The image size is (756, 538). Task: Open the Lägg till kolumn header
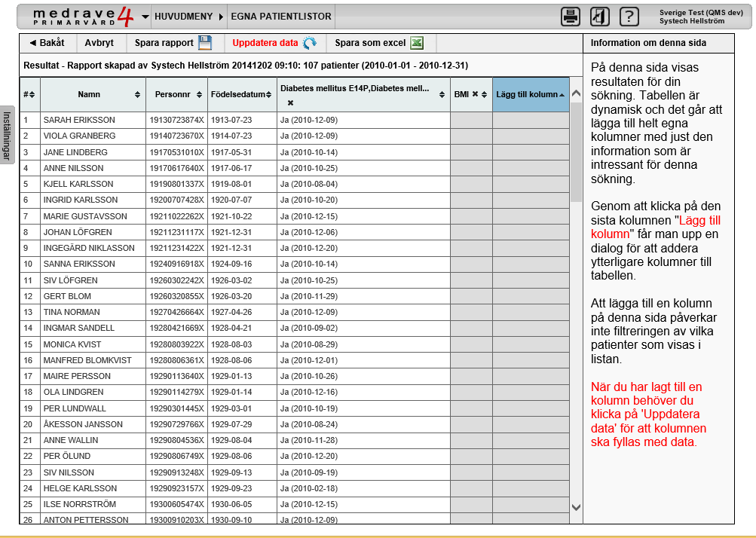point(531,94)
